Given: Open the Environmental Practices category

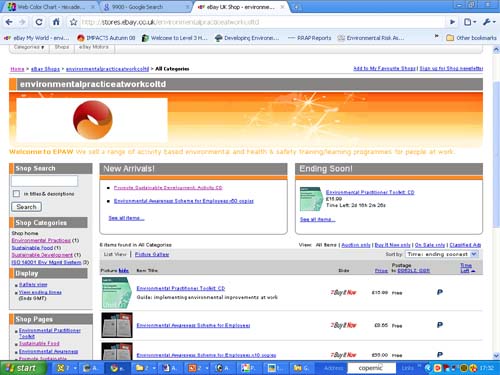Looking at the screenshot, I should point(41,240).
